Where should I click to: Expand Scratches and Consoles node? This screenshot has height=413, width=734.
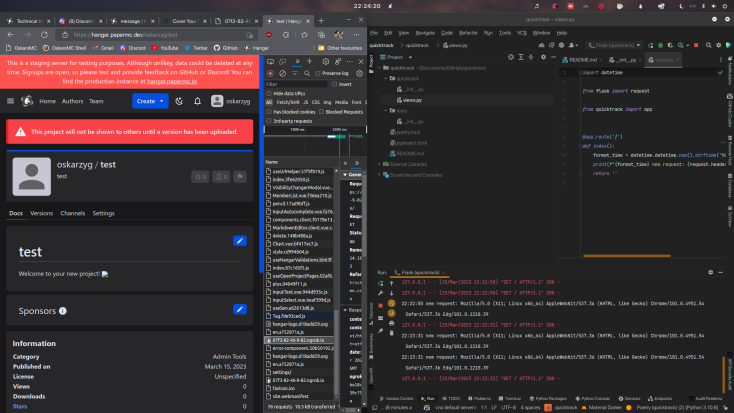(380, 175)
